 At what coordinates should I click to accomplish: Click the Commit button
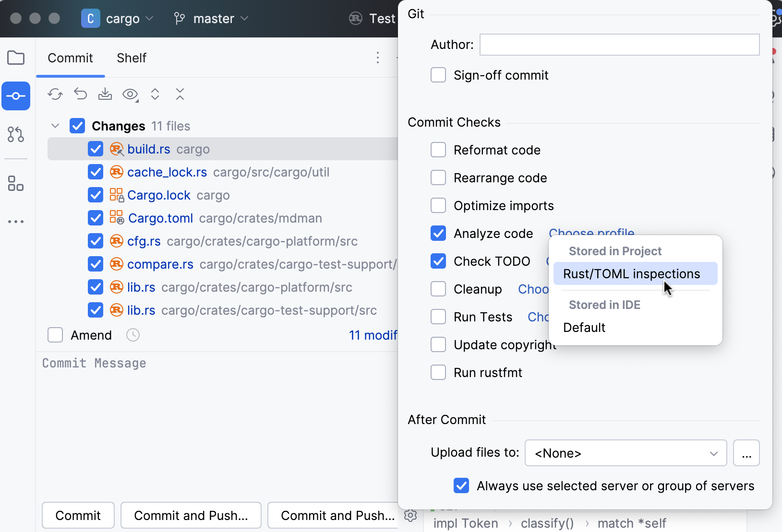pyautogui.click(x=78, y=516)
